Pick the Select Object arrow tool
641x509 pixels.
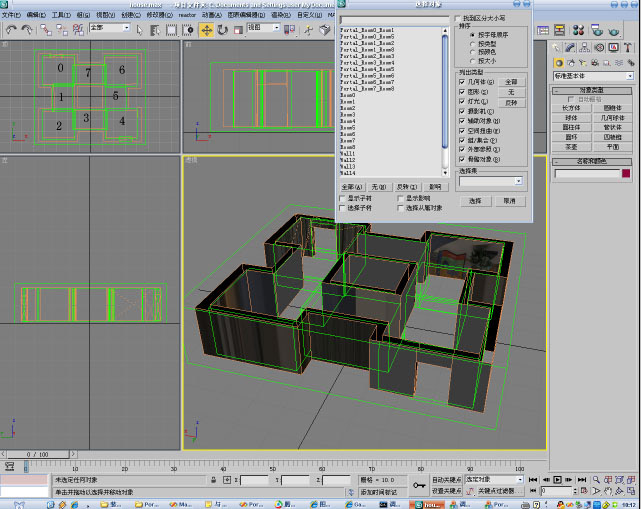pyautogui.click(x=139, y=30)
